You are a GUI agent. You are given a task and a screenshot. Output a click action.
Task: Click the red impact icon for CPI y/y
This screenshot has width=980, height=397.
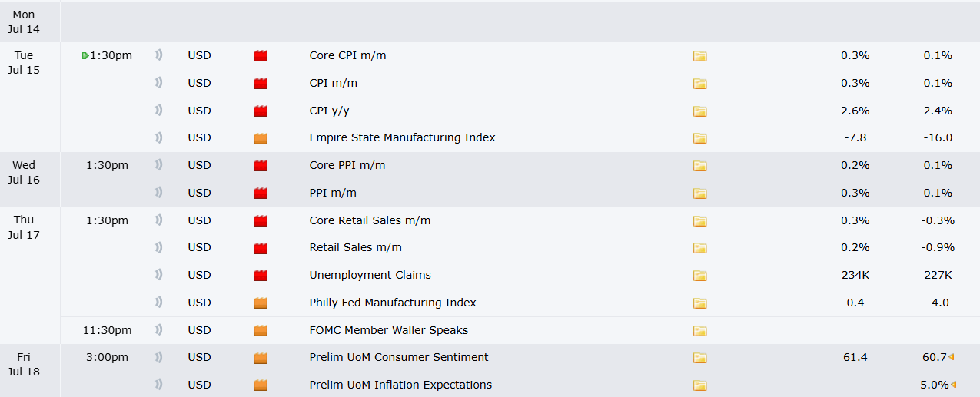pos(261,111)
